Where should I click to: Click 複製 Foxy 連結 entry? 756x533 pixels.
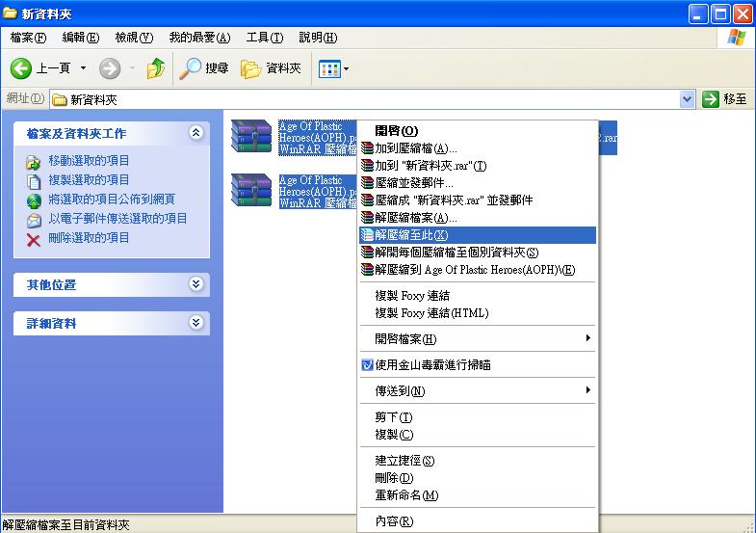click(x=478, y=296)
